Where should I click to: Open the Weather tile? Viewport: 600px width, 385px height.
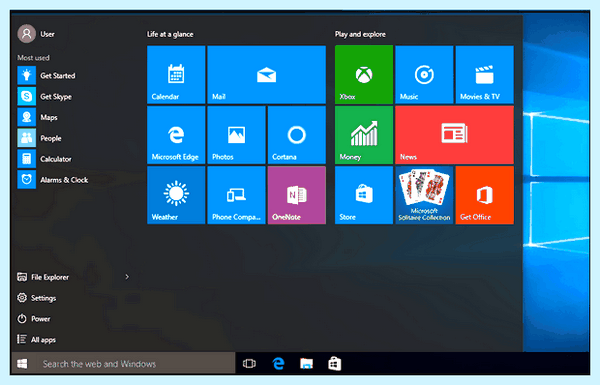(x=176, y=195)
